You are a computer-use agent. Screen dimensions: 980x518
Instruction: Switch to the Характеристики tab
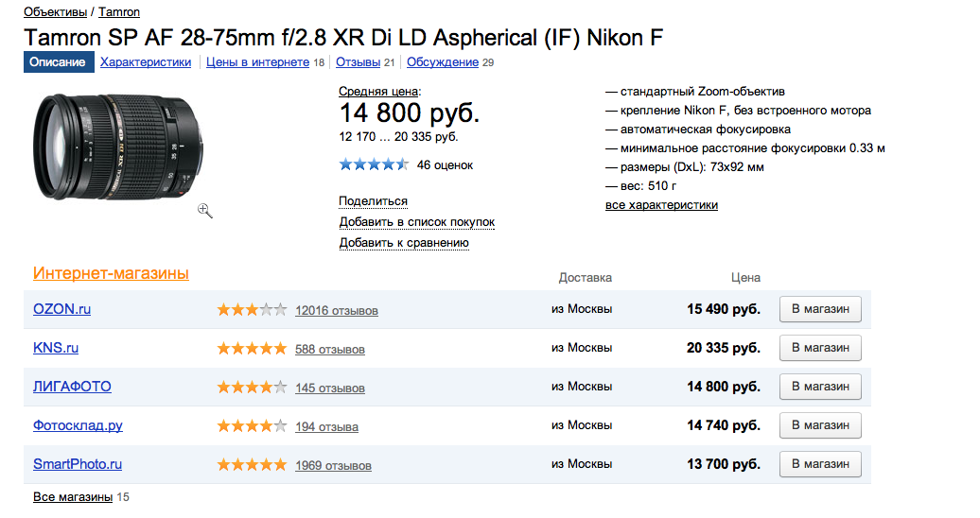[x=146, y=61]
